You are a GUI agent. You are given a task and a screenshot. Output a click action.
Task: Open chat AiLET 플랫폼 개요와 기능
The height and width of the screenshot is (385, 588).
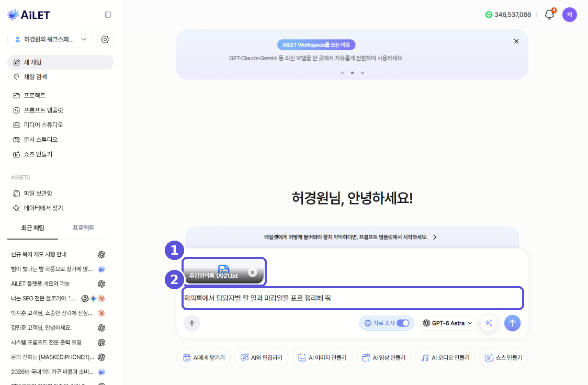[58, 284]
